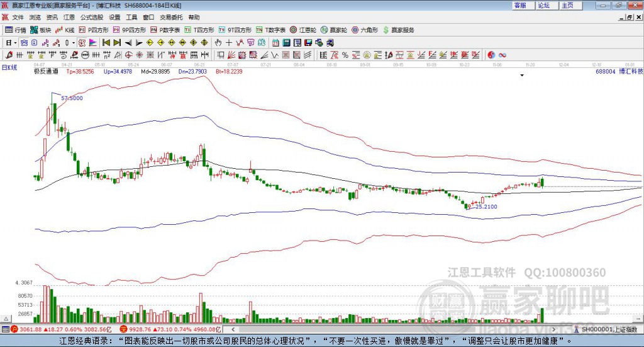
Task: Click the 688004 博汇科技 stock label
Action: coord(619,71)
